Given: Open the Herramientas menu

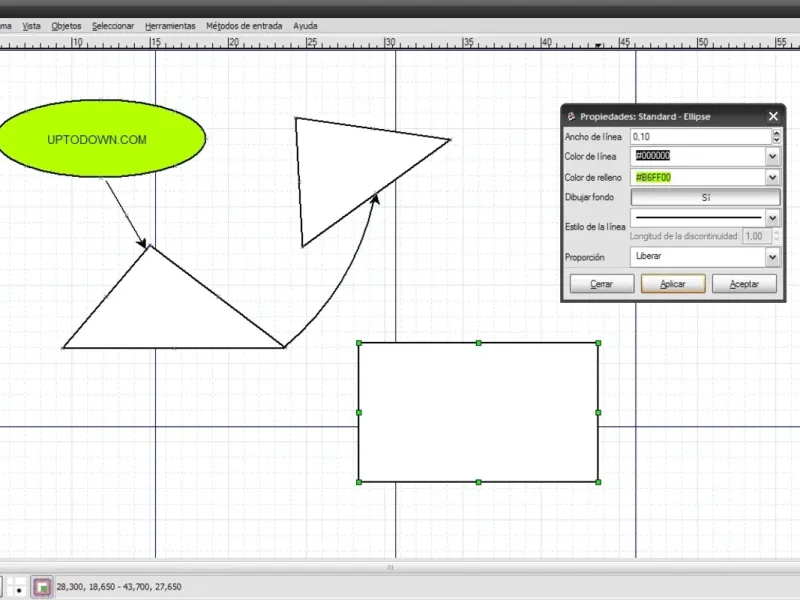Looking at the screenshot, I should [x=170, y=26].
